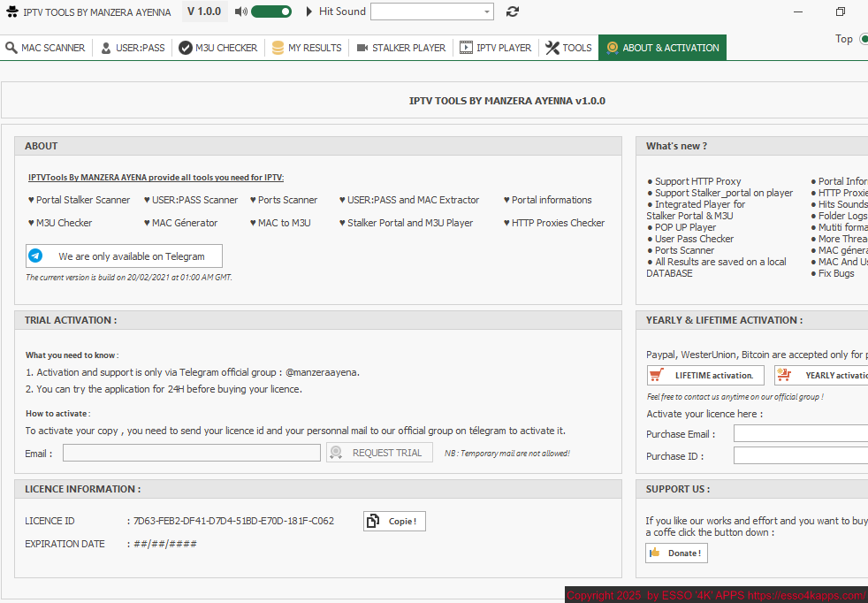Toggle the green sound switch

(x=271, y=11)
